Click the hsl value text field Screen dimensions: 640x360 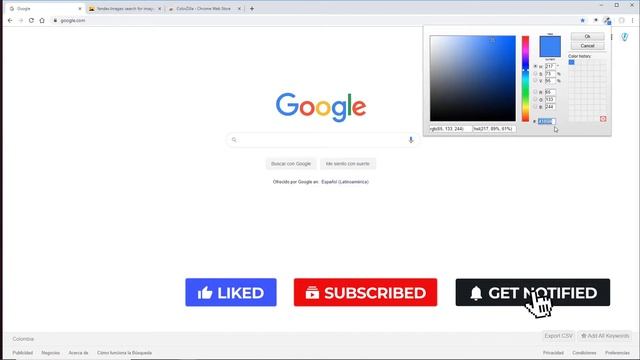click(x=494, y=129)
